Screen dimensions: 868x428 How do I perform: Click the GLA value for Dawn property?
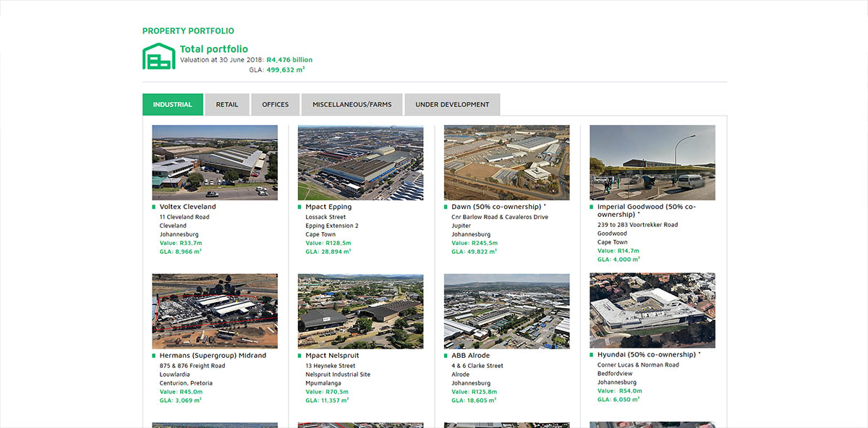[x=475, y=251]
